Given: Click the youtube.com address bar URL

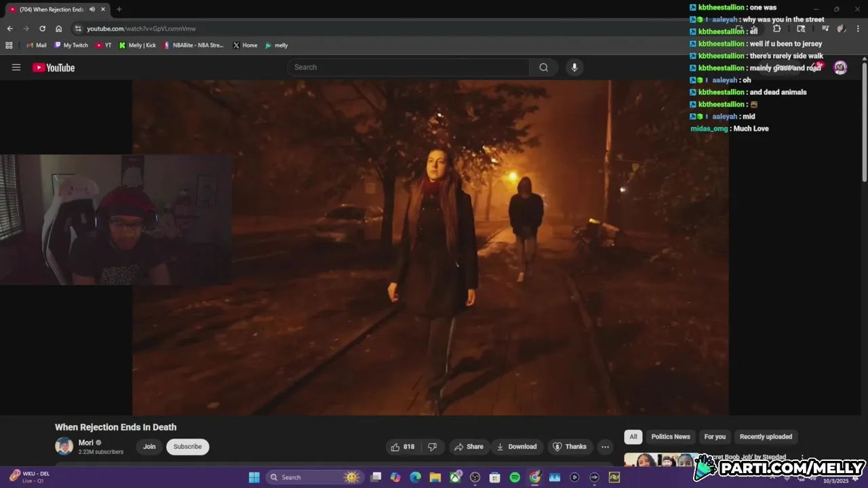Looking at the screenshot, I should click(x=141, y=28).
